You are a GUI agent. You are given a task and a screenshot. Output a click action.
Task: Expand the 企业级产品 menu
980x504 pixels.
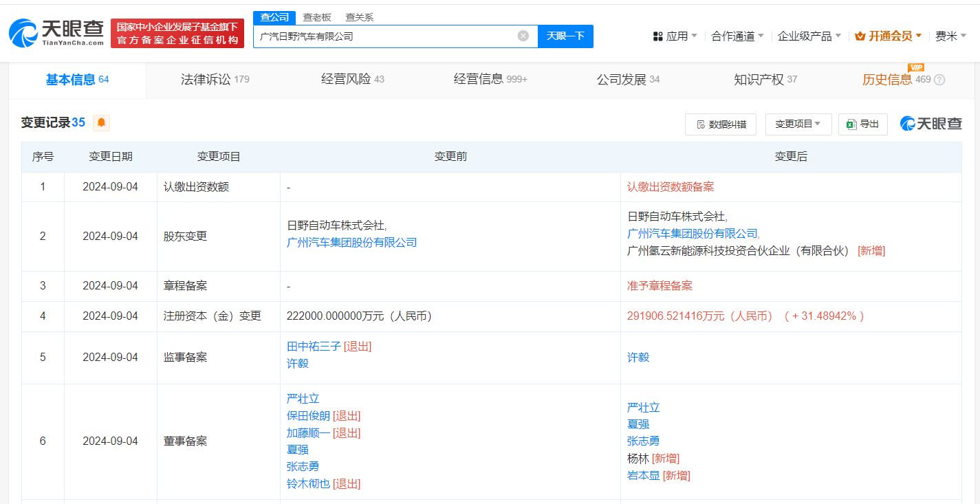pyautogui.click(x=809, y=36)
